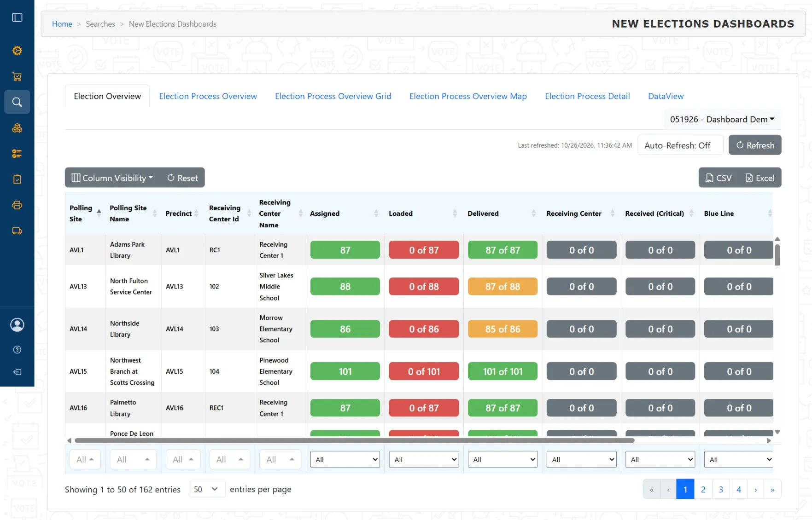Switch to Election Process Overview Map tab
Image resolution: width=812 pixels, height=520 pixels.
point(468,96)
